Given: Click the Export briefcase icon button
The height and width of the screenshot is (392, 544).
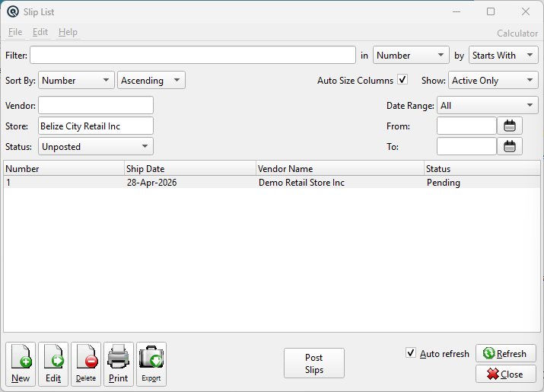Looking at the screenshot, I should 151,364.
